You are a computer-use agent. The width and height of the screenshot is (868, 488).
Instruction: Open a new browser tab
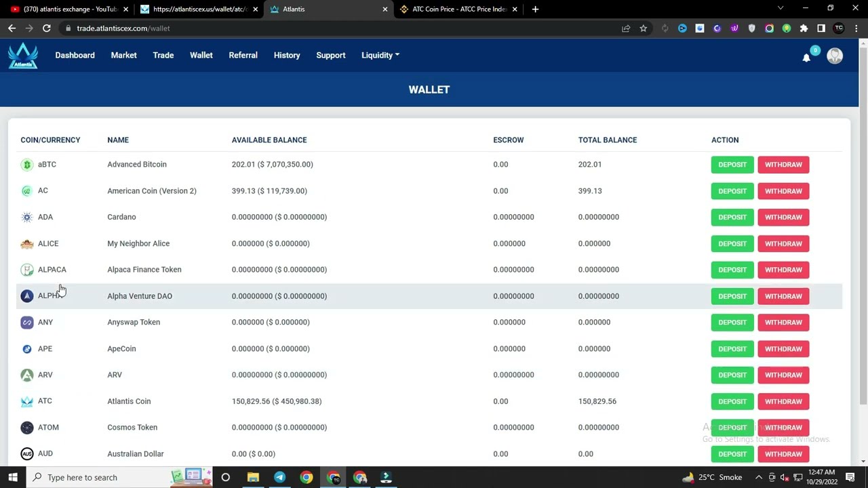pos(535,9)
